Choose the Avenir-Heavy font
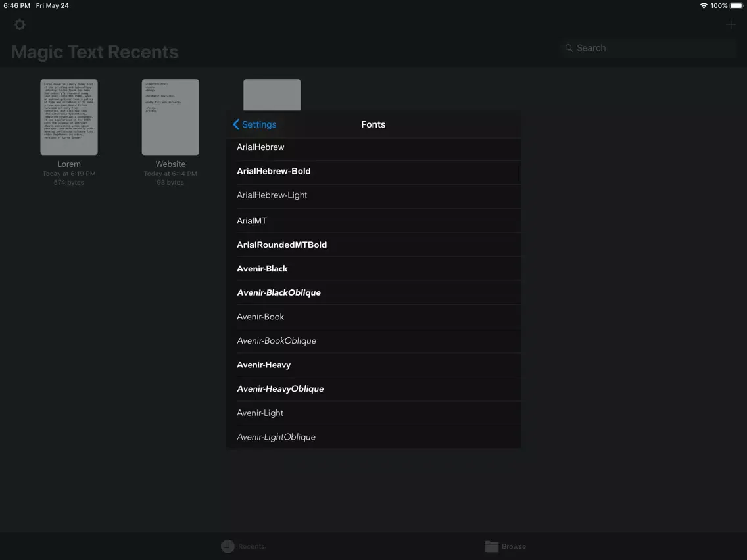 (373, 365)
